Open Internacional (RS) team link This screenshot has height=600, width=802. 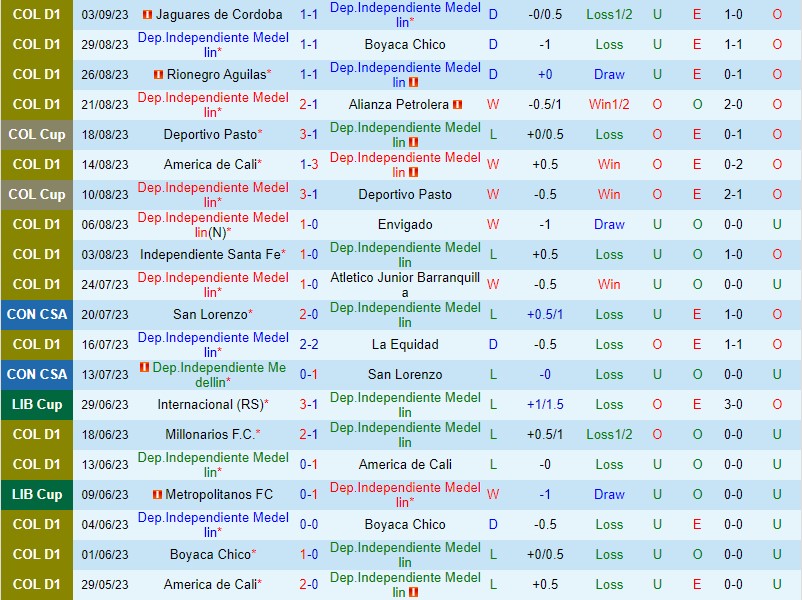pos(210,405)
